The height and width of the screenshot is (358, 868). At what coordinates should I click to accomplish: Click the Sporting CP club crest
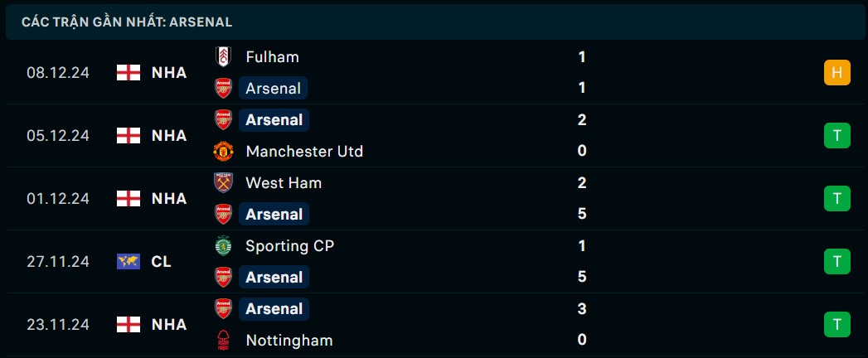[223, 246]
